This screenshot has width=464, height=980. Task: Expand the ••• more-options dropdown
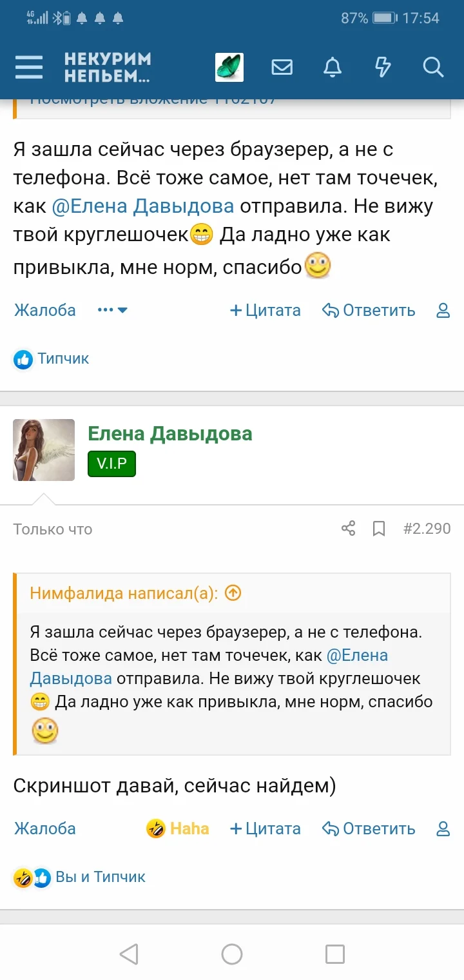coord(111,310)
